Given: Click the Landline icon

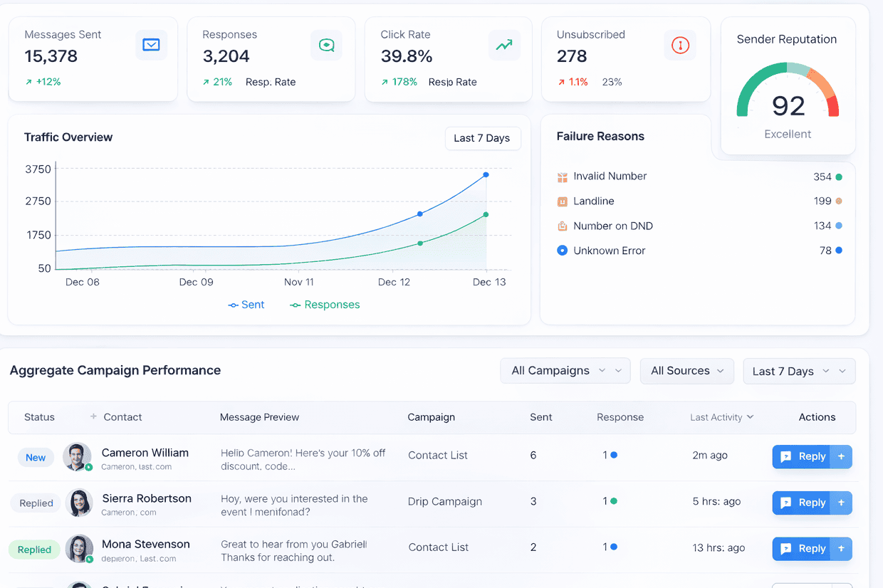Looking at the screenshot, I should tap(563, 201).
